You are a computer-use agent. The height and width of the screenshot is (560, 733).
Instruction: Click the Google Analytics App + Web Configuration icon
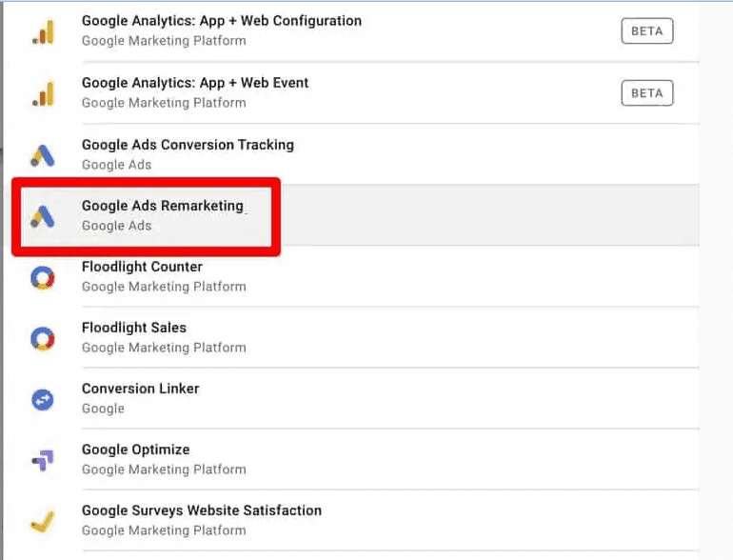pyautogui.click(x=43, y=31)
